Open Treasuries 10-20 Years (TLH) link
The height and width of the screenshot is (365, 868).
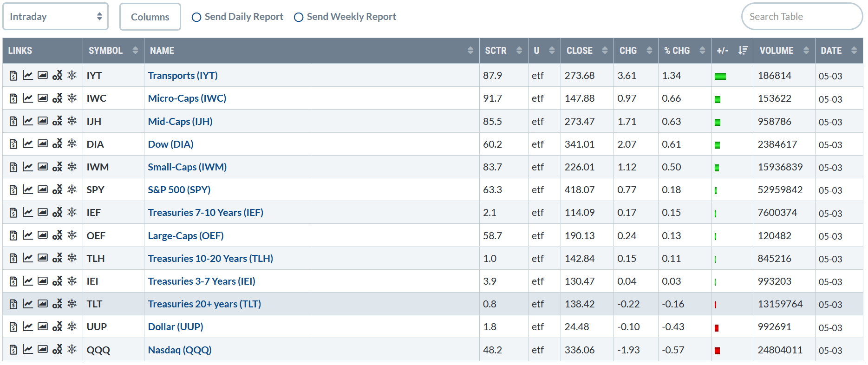click(210, 258)
